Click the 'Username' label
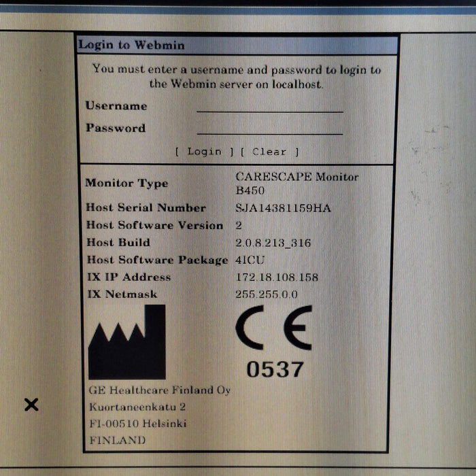Screen dimensions: 476x476 (116, 105)
